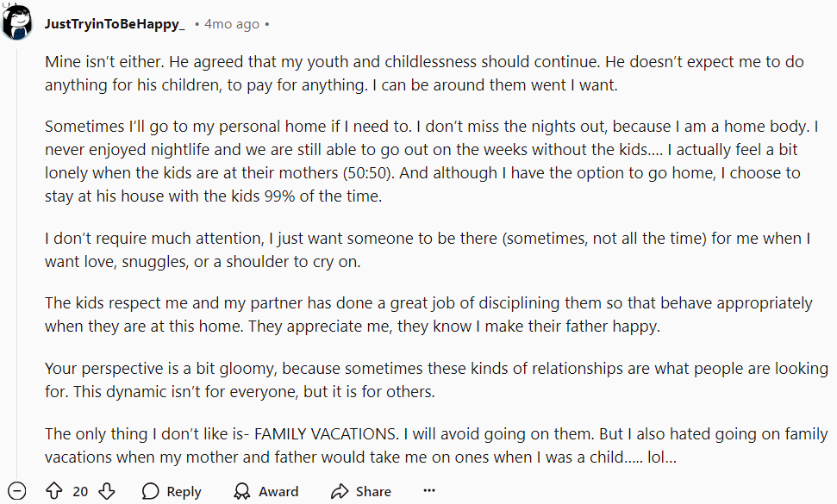Image resolution: width=837 pixels, height=504 pixels.
Task: Click paragraph starting 'Sometimes I'll go to'
Action: tap(432, 161)
